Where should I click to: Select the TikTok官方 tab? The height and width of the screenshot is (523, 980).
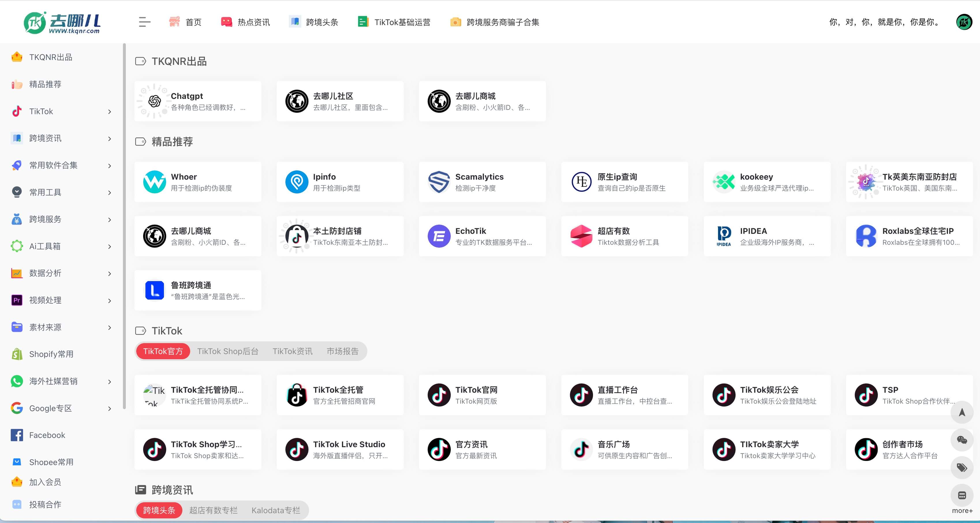163,351
